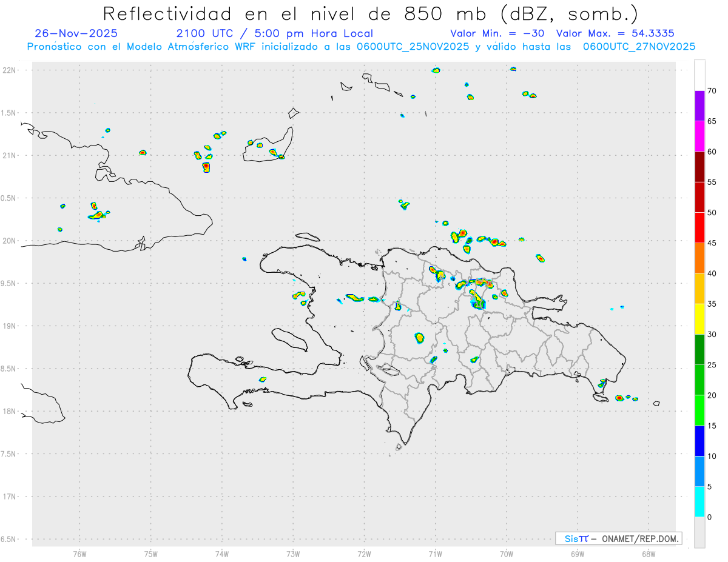Click the latitude axis label '22N'
728x562 pixels.
coord(9,70)
